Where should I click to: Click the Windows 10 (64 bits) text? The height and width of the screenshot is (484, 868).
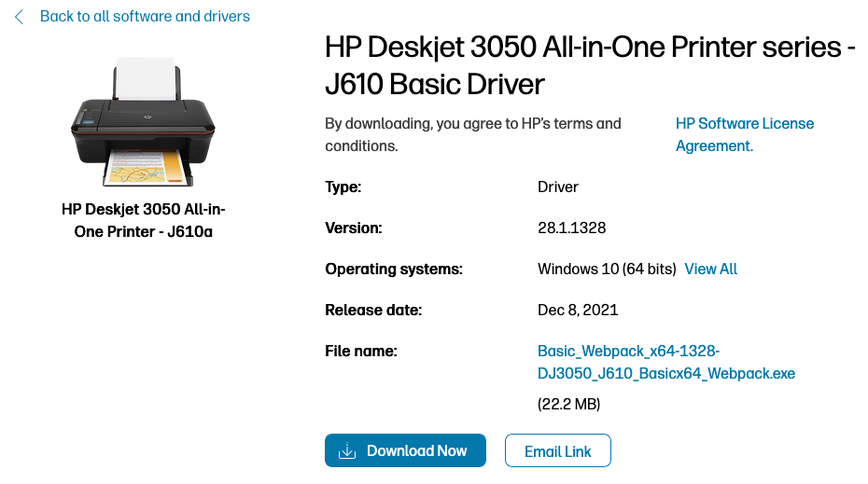607,270
